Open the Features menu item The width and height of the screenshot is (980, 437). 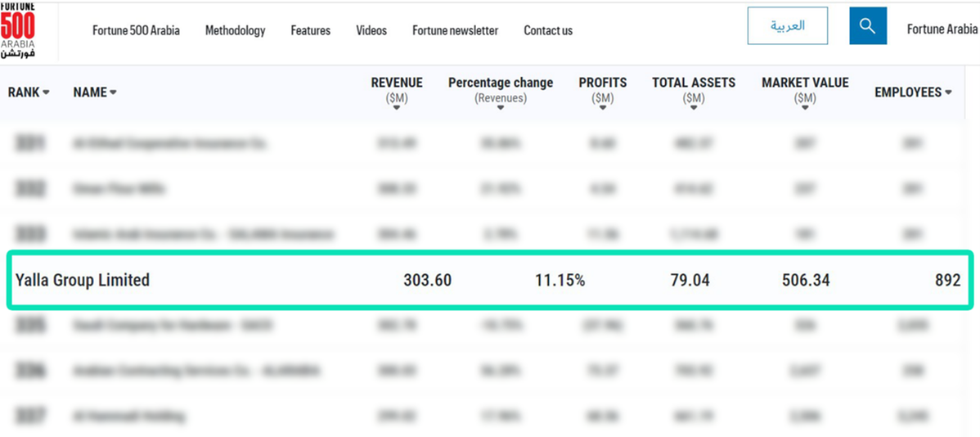point(310,30)
